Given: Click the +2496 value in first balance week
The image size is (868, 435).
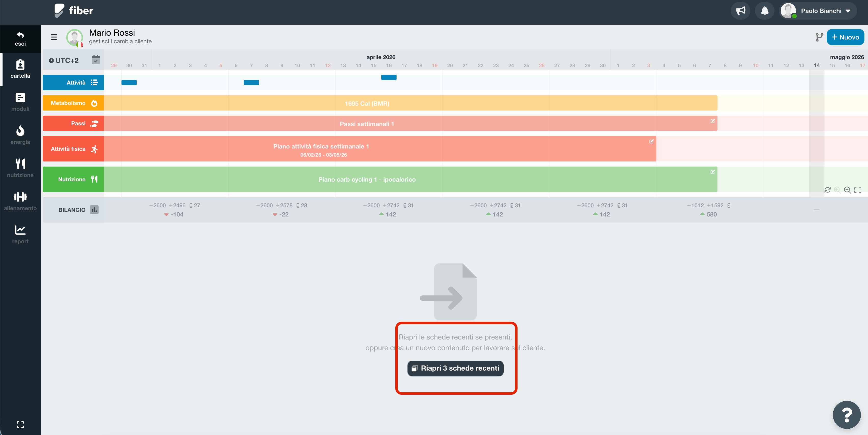Looking at the screenshot, I should pos(177,206).
